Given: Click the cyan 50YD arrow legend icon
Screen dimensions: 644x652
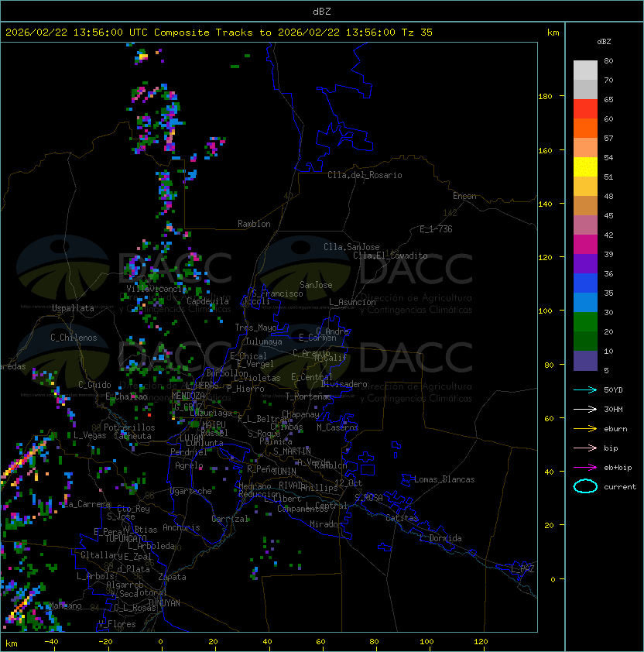Looking at the screenshot, I should pyautogui.click(x=585, y=389).
